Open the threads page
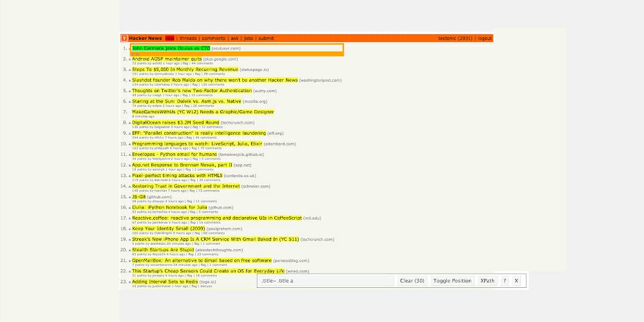Viewport: 644px width, 322px height. pyautogui.click(x=188, y=38)
